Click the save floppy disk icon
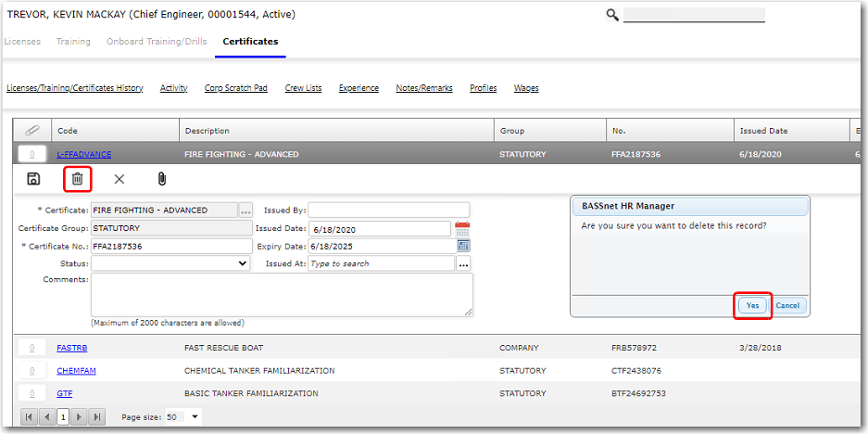Screen dimensions: 868x434 point(33,179)
